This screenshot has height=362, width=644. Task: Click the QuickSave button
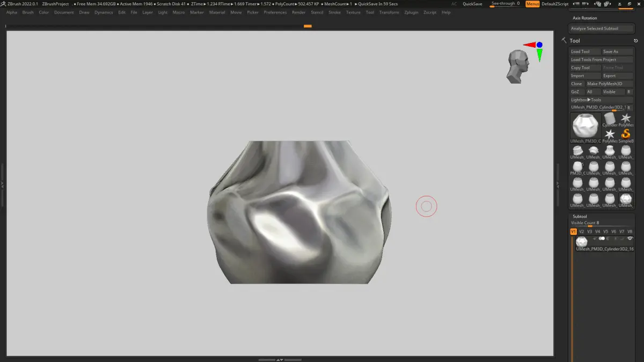472,4
